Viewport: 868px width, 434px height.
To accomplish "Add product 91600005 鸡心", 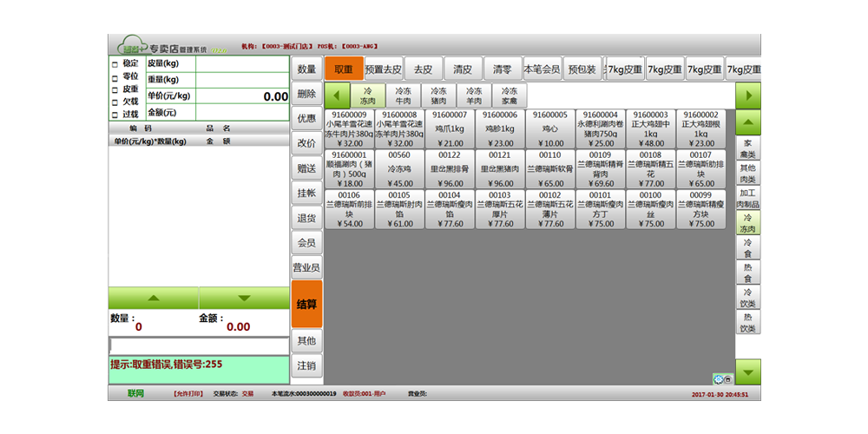I will point(550,129).
